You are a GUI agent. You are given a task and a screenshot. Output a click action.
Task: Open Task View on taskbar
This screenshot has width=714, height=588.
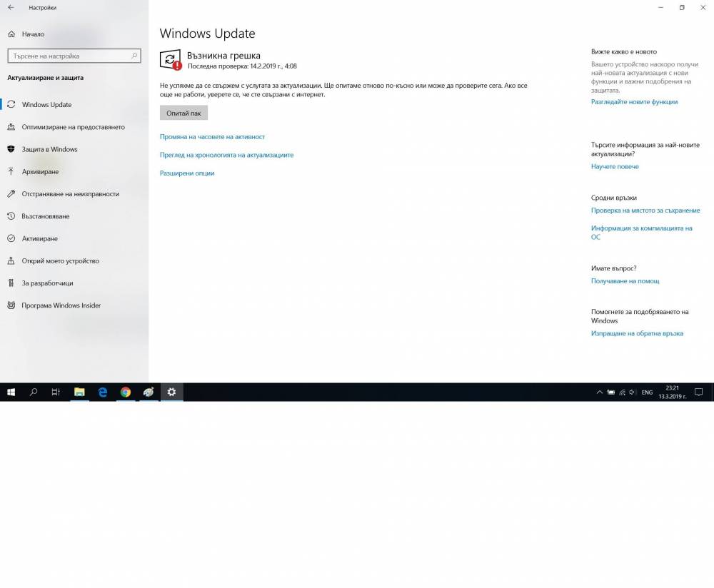point(56,392)
